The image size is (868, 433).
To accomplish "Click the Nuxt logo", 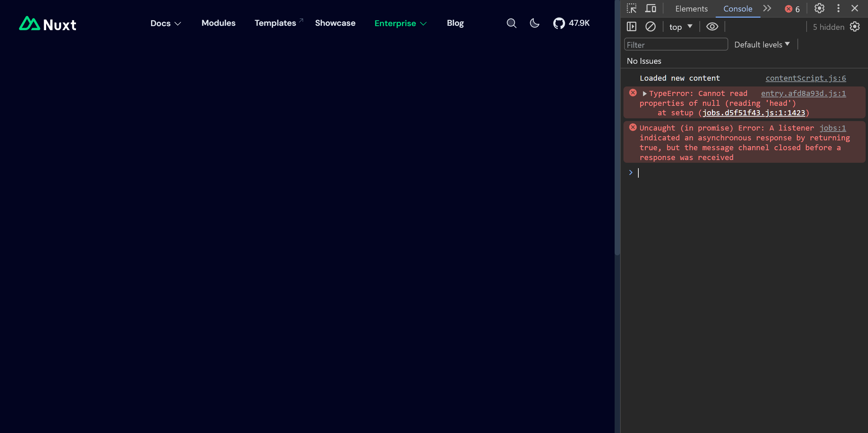I will click(47, 23).
